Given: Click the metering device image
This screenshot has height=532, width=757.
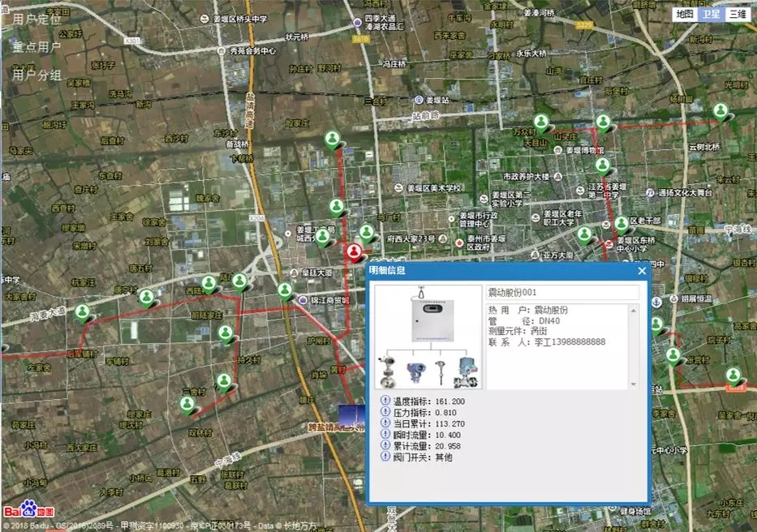Looking at the screenshot, I should (x=427, y=337).
